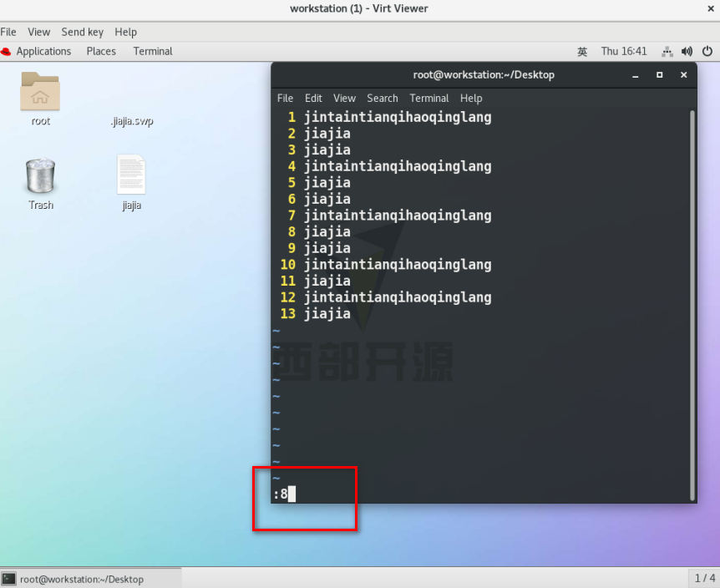Click the Thu 16:41 clock
Image resolution: width=720 pixels, height=588 pixels.
(624, 52)
